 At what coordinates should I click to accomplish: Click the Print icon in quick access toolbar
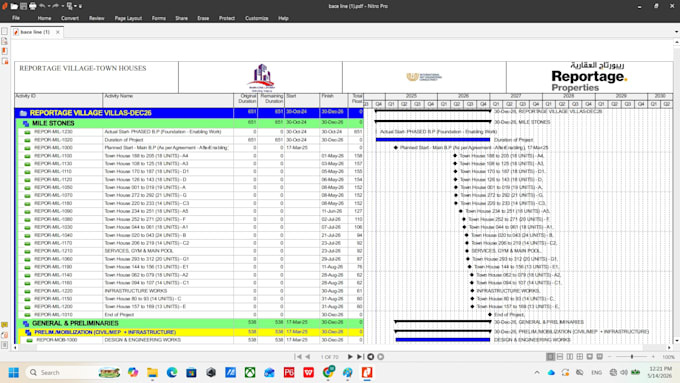[33, 6]
